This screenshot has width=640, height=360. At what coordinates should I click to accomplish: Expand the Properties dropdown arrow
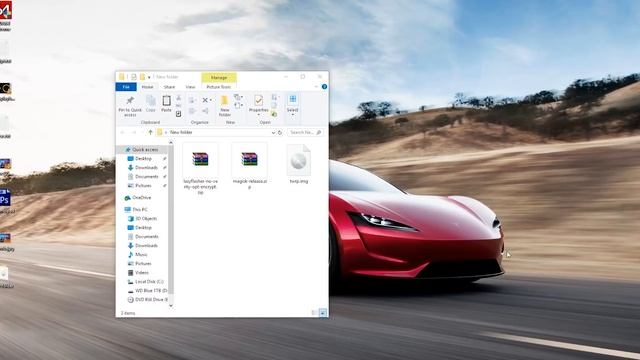pos(258,115)
